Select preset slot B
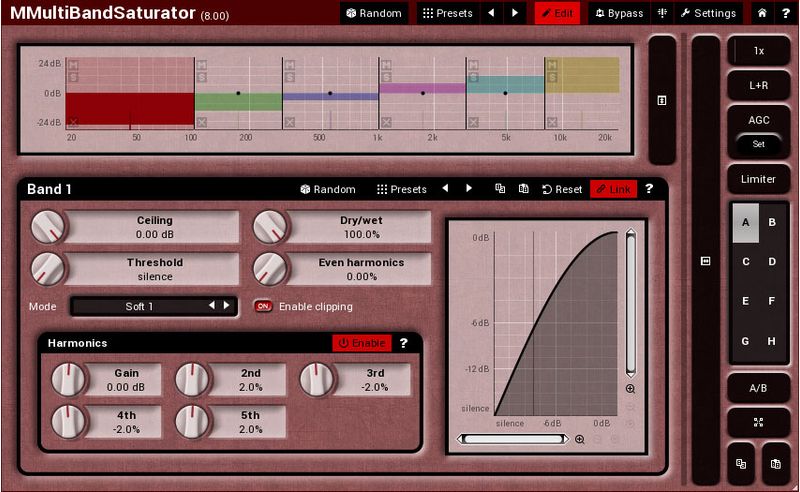Screen dimensions: 800x492 click(772, 223)
